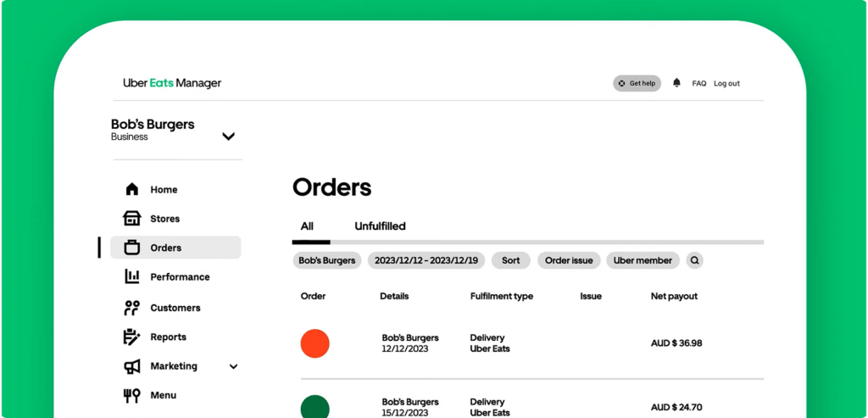Image resolution: width=868 pixels, height=418 pixels.
Task: Click the Home house icon
Action: pos(131,189)
